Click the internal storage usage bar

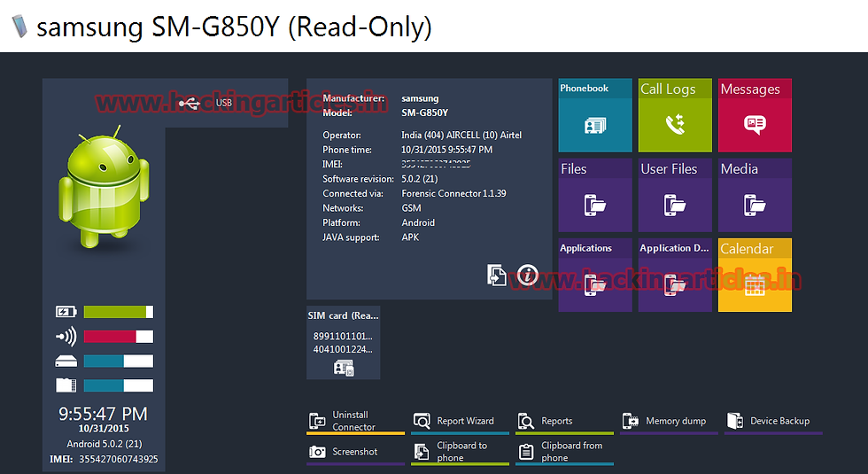(119, 361)
